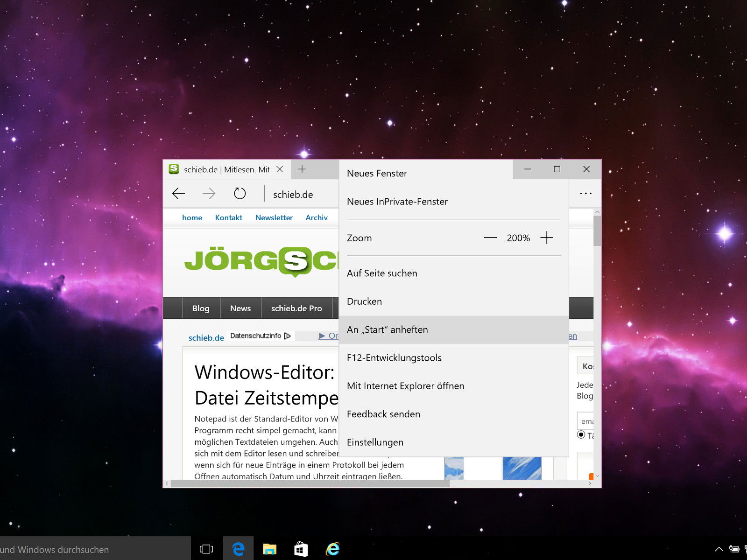Switch to the Blog navigation tab

[x=201, y=308]
